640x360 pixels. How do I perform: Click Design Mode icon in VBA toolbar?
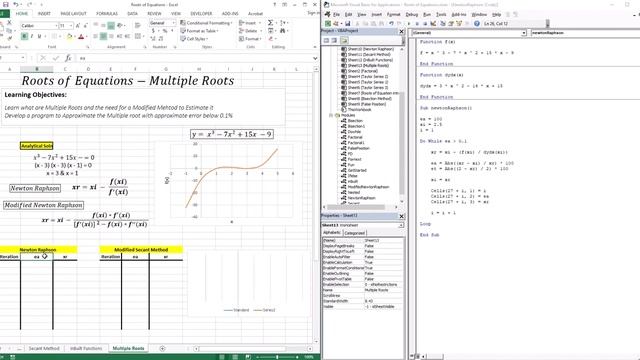pyautogui.click(x=433, y=24)
